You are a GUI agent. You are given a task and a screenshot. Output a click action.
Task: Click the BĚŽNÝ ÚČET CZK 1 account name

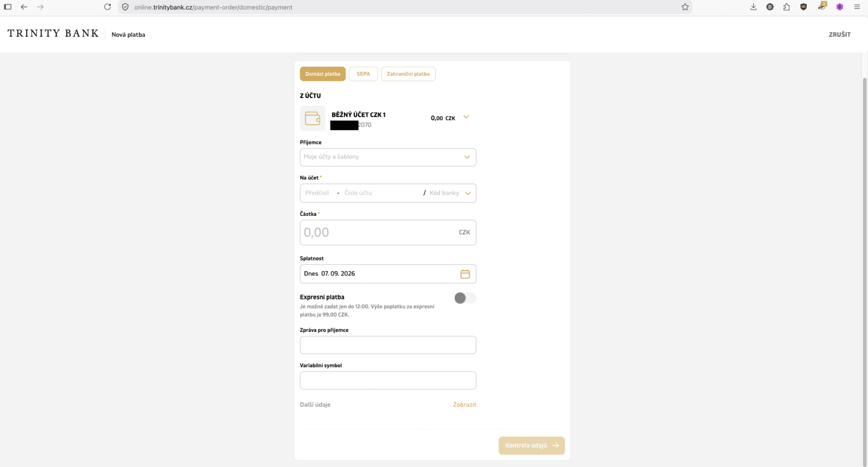click(359, 114)
